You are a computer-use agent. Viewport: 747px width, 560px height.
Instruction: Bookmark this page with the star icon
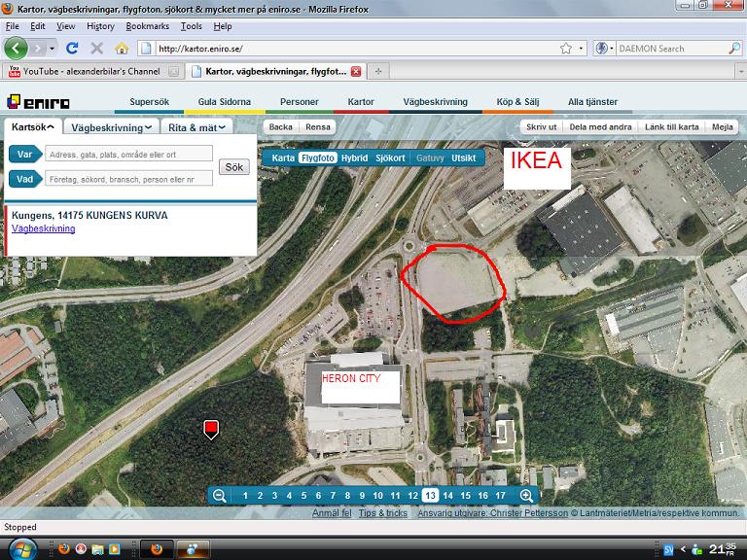coord(565,48)
